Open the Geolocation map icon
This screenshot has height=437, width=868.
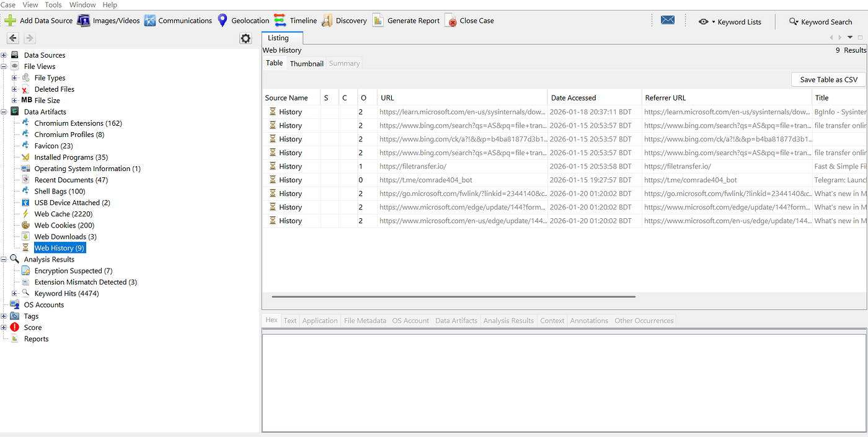[x=223, y=20]
